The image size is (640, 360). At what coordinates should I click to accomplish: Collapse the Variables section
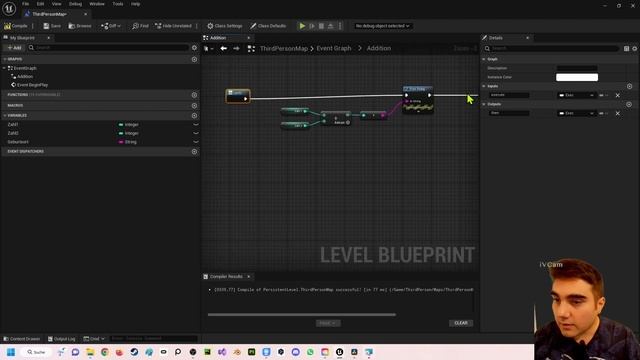pos(4,116)
